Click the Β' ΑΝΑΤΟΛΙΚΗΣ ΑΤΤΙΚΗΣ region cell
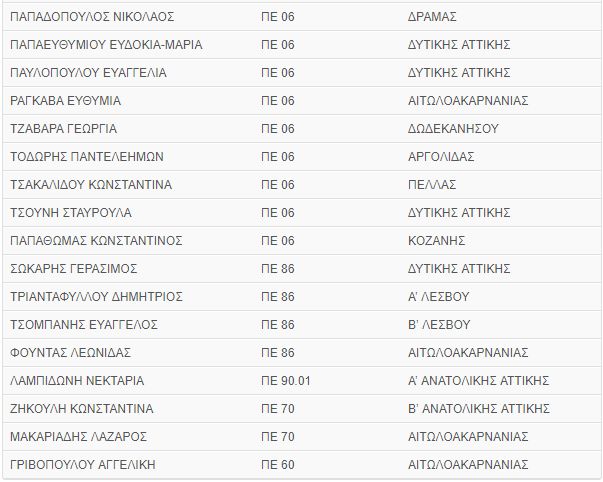This screenshot has height=482, width=603. [479, 409]
